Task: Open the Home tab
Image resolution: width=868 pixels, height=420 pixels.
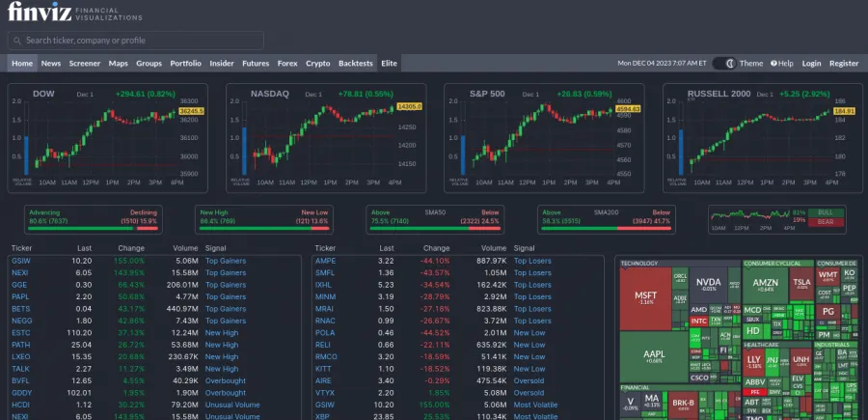Action: click(22, 63)
